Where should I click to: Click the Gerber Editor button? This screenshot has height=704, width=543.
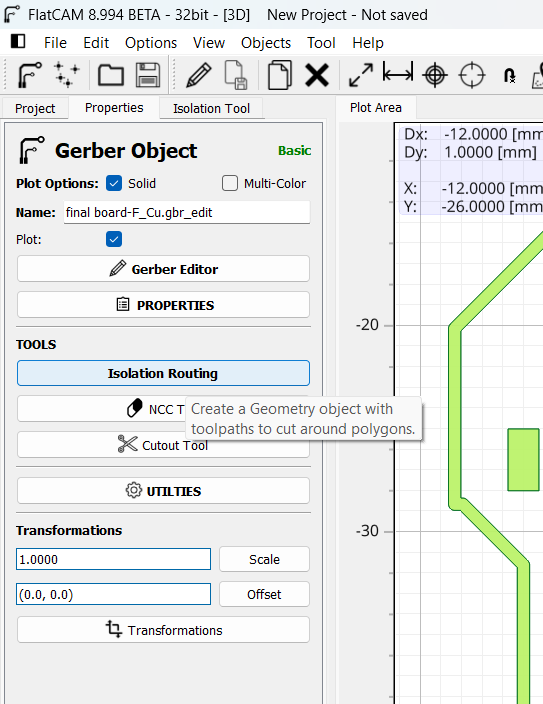163,269
